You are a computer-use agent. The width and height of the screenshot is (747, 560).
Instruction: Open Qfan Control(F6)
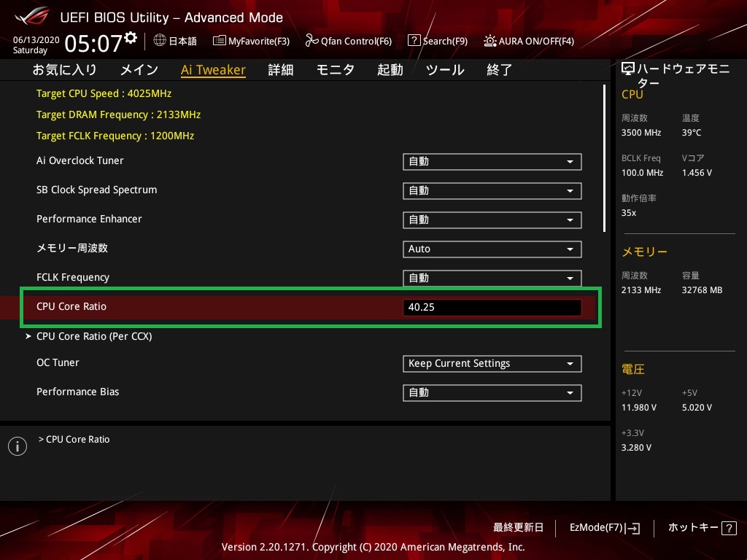[348, 41]
